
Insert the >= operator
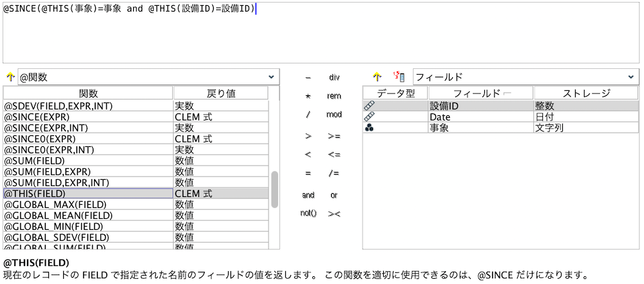pyautogui.click(x=334, y=136)
